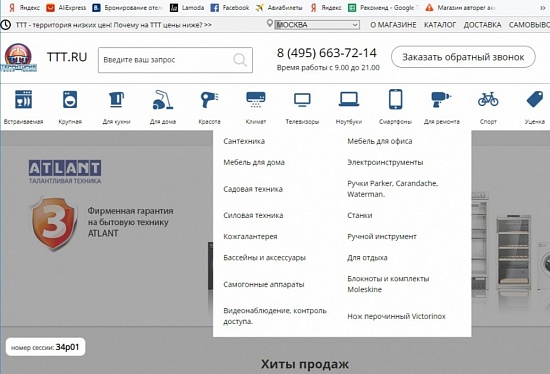The image size is (550, 374).
Task: Open КАТАЛОГ menu item
Action: 440,25
